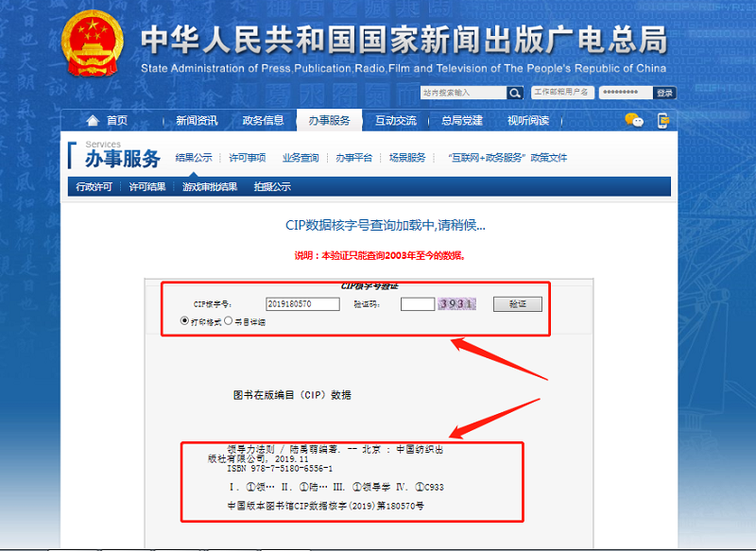
Task: Open the 许可事项 sub-navigation link
Action: [x=248, y=158]
